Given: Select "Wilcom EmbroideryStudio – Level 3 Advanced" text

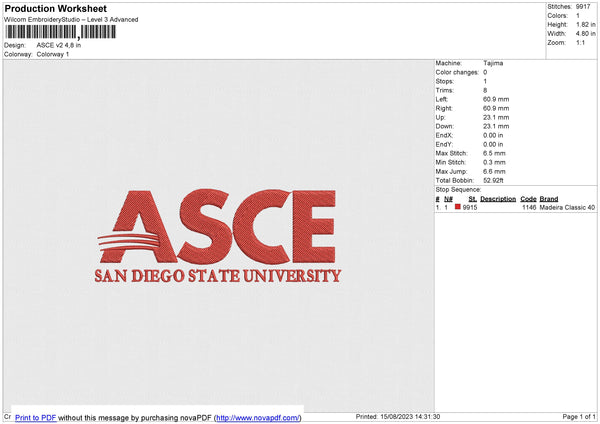Looking at the screenshot, I should (x=71, y=20).
